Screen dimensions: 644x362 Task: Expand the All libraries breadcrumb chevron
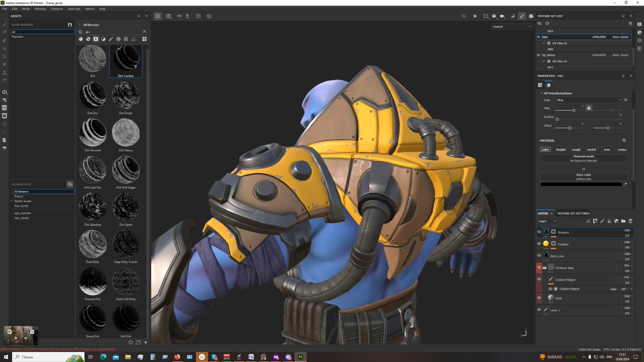pos(79,25)
